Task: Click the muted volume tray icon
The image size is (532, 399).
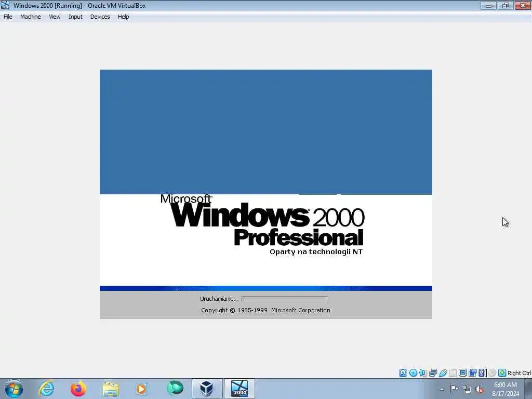Action: coord(480,389)
